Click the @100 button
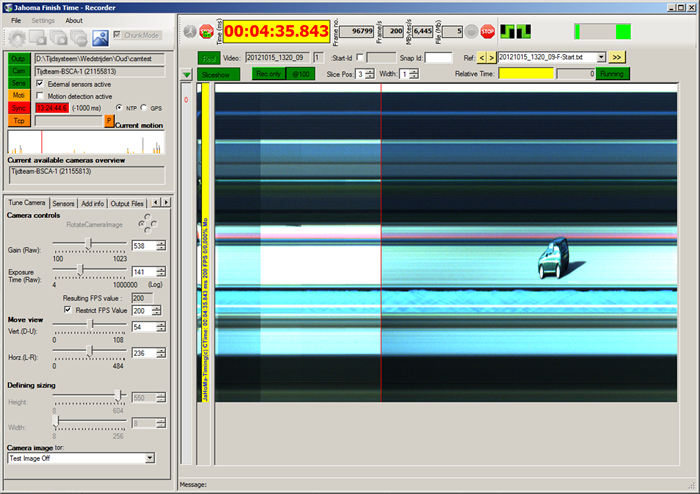 pos(300,74)
